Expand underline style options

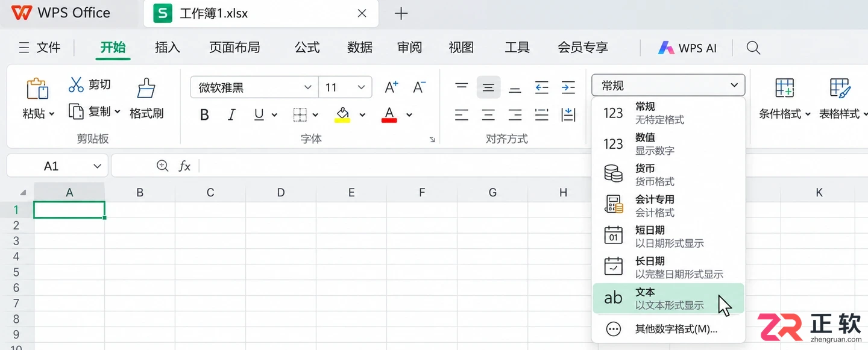[x=274, y=114]
